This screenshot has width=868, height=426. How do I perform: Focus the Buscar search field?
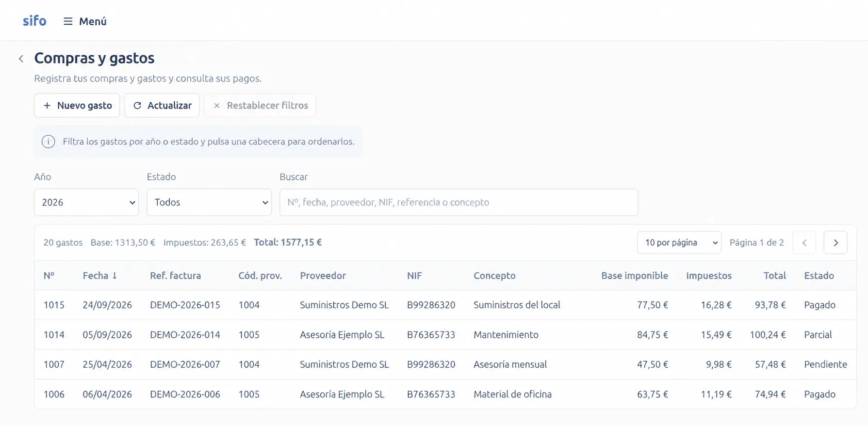click(459, 202)
